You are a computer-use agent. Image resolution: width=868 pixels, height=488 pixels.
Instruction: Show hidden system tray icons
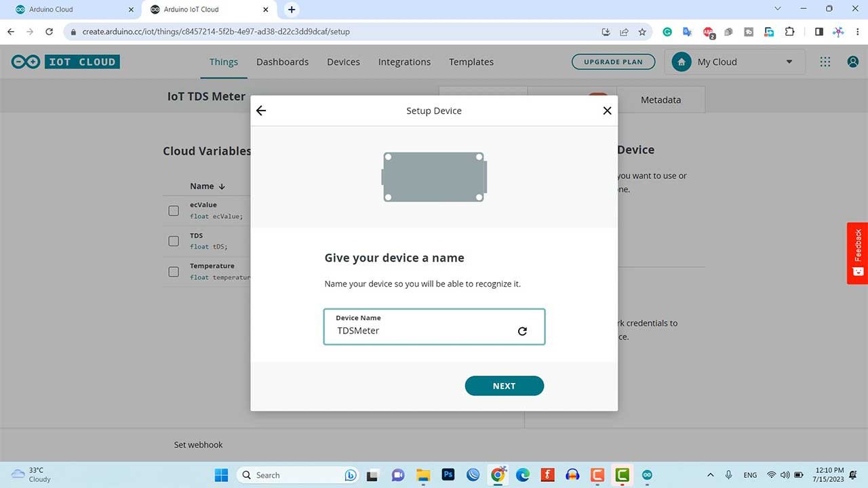pos(710,475)
